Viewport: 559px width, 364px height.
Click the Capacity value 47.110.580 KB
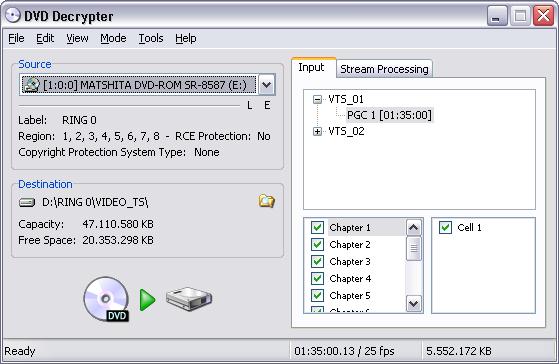pos(118,224)
